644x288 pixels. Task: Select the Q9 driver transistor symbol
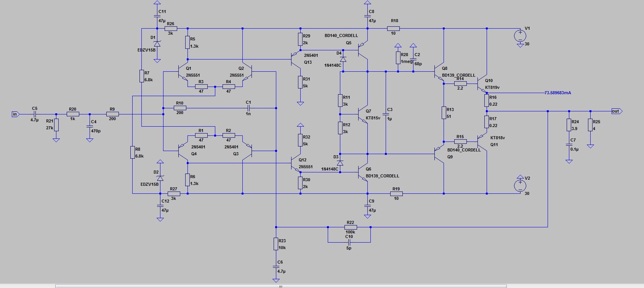(x=439, y=154)
